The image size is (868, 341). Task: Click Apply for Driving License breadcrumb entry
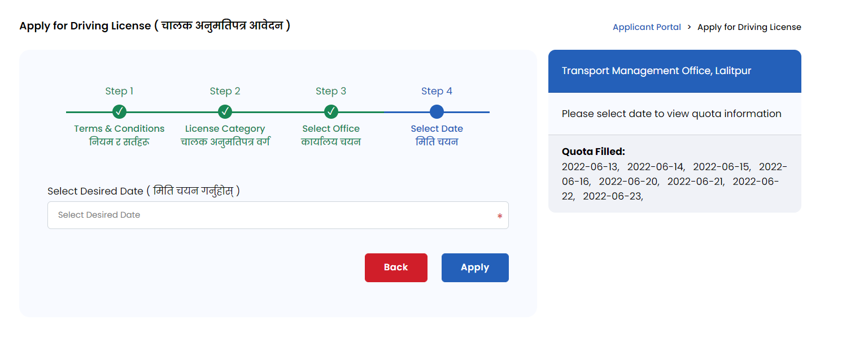pos(749,27)
